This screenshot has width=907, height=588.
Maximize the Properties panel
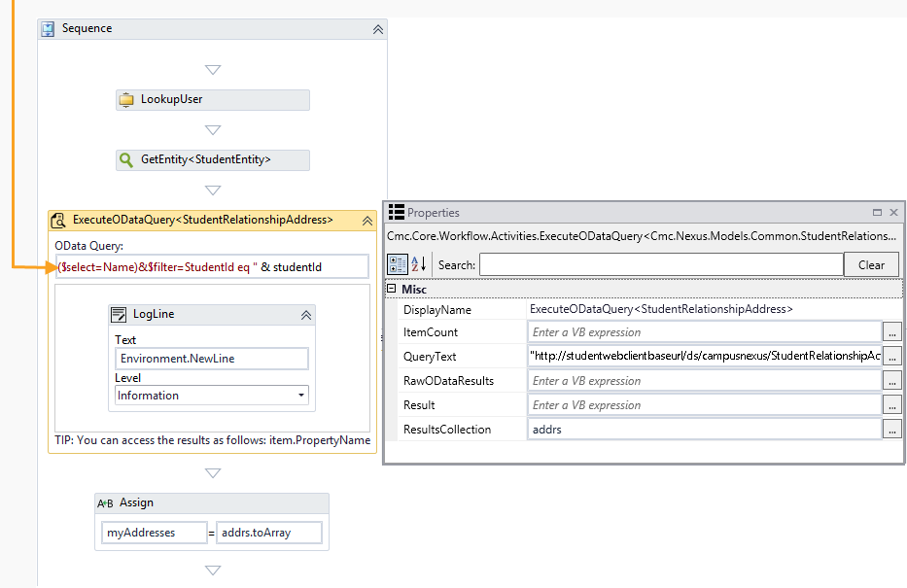[877, 212]
